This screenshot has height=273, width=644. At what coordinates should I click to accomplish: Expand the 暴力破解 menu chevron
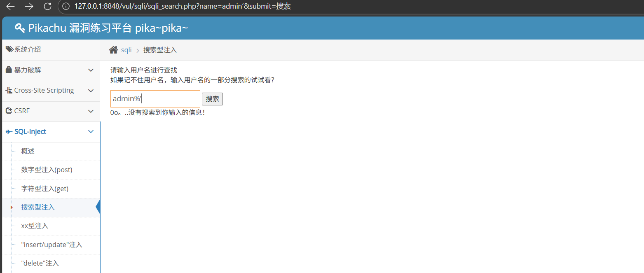(x=91, y=70)
